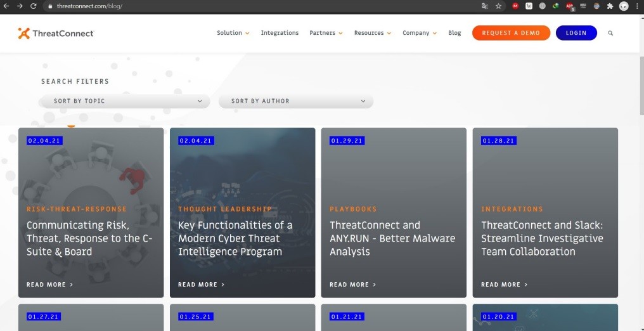
Task: Bookmark this page with the star icon
Action: (x=499, y=6)
